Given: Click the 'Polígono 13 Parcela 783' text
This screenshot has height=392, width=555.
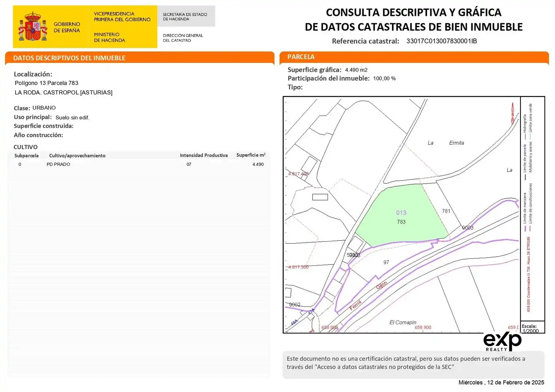Looking at the screenshot, I should pos(46,83).
